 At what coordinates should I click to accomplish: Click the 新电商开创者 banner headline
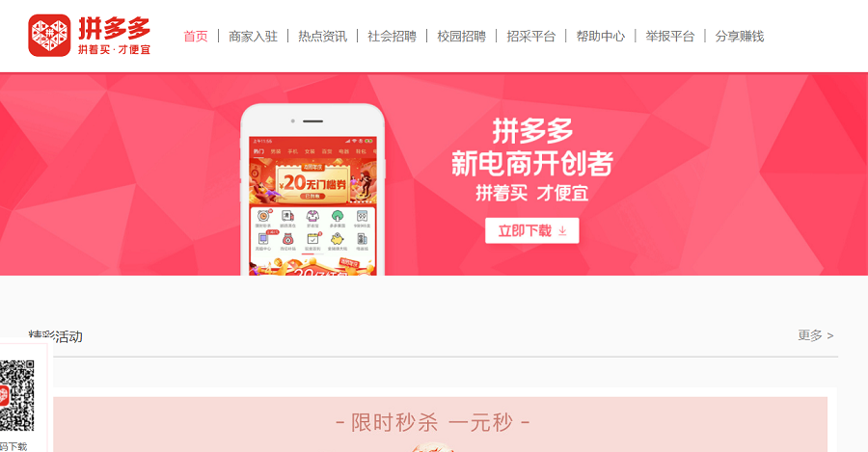click(x=532, y=163)
